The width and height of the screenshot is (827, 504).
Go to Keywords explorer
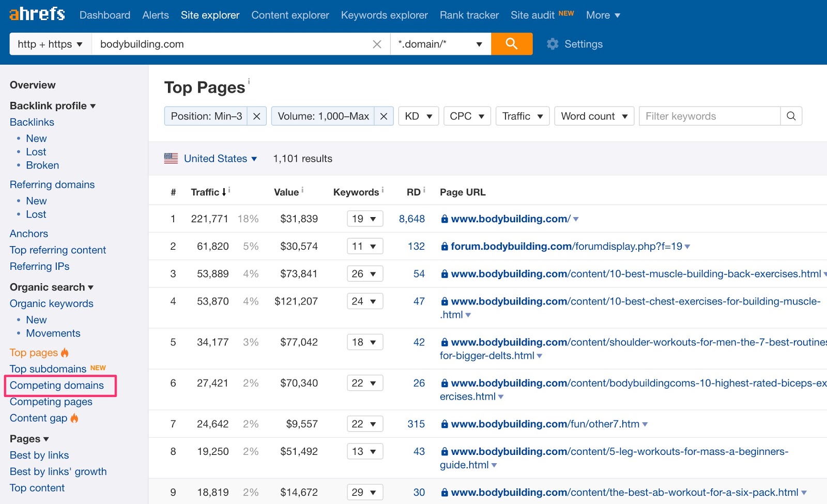click(x=385, y=15)
